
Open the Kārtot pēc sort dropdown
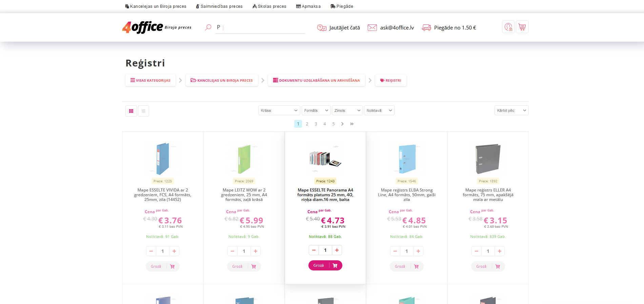coord(511,110)
